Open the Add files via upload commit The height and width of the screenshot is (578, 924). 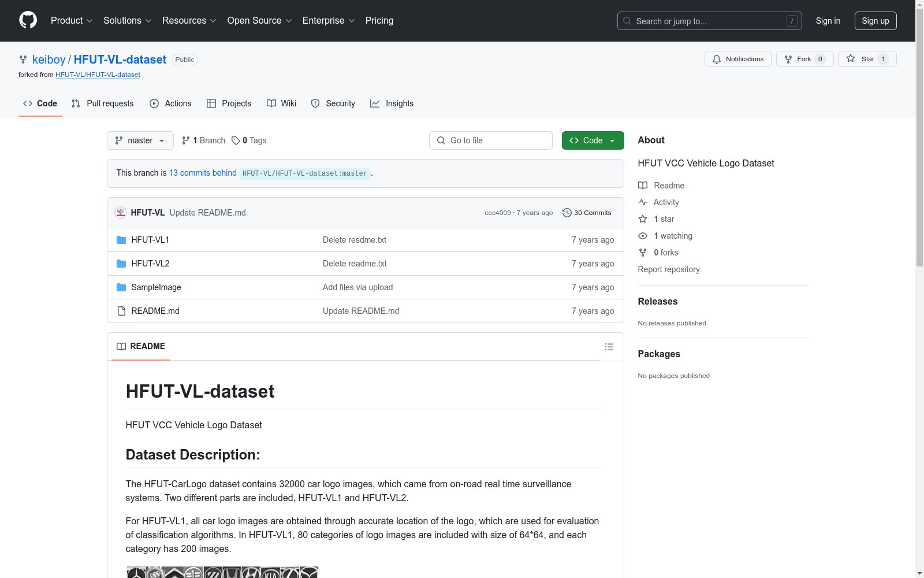[x=357, y=287]
